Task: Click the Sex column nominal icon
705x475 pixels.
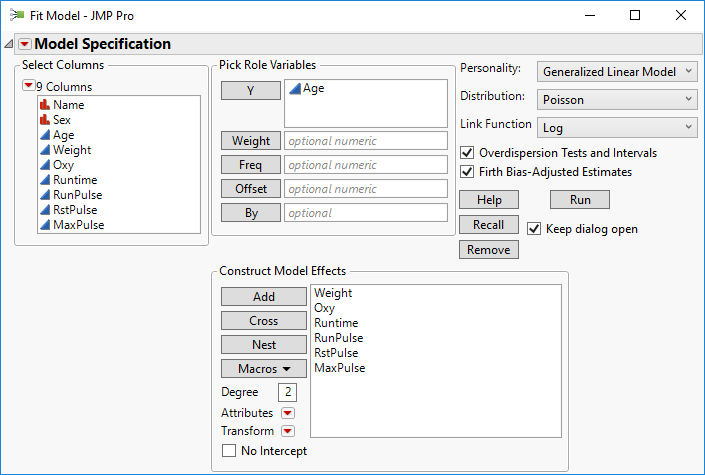Action: click(44, 120)
